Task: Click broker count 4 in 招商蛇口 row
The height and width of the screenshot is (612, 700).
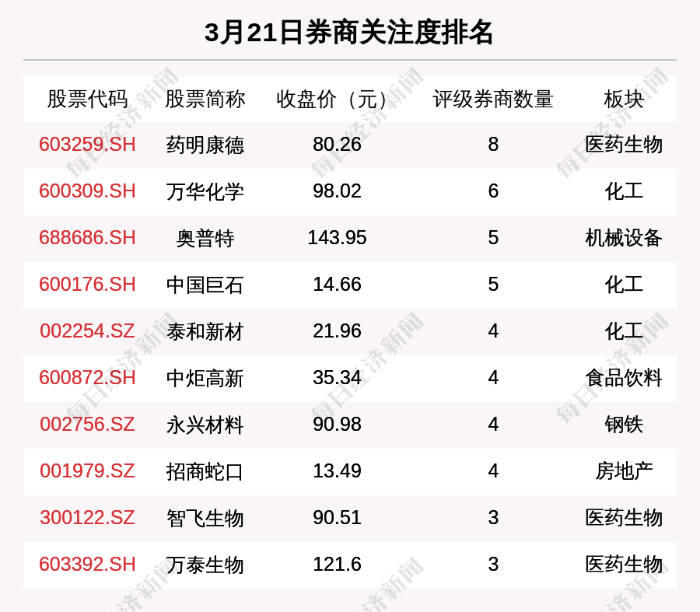Action: [x=493, y=471]
